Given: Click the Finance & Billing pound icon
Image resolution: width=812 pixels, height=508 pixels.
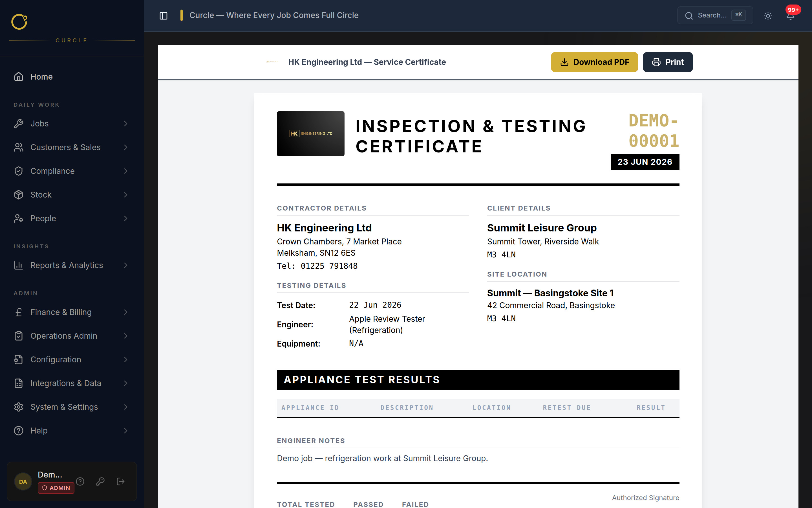Looking at the screenshot, I should [x=18, y=312].
